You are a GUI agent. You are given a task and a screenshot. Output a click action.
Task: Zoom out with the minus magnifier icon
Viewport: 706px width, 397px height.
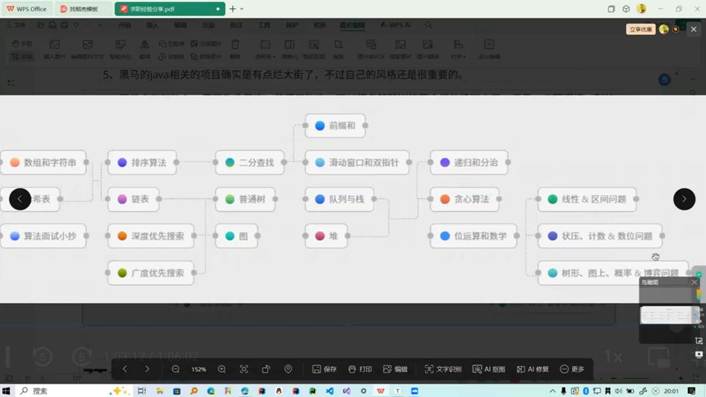pyautogui.click(x=176, y=369)
